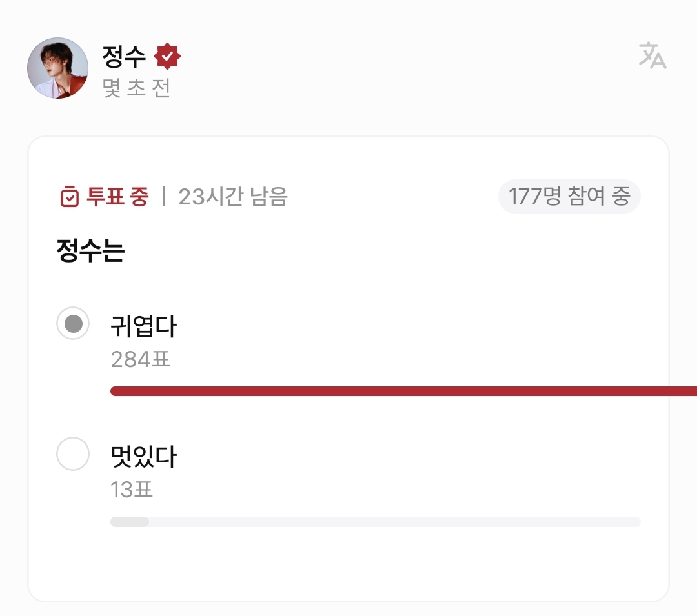
Task: Click the 284표 vote count
Action: coord(140,359)
